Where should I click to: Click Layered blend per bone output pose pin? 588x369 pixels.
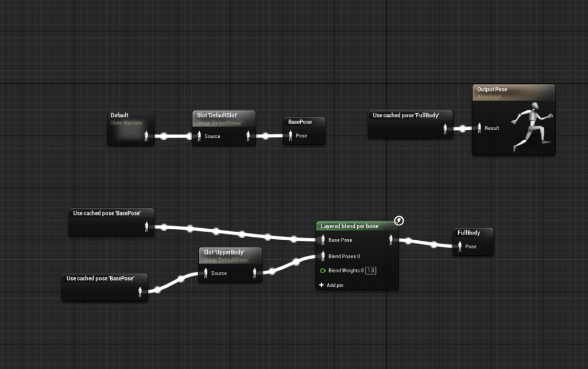tap(391, 240)
